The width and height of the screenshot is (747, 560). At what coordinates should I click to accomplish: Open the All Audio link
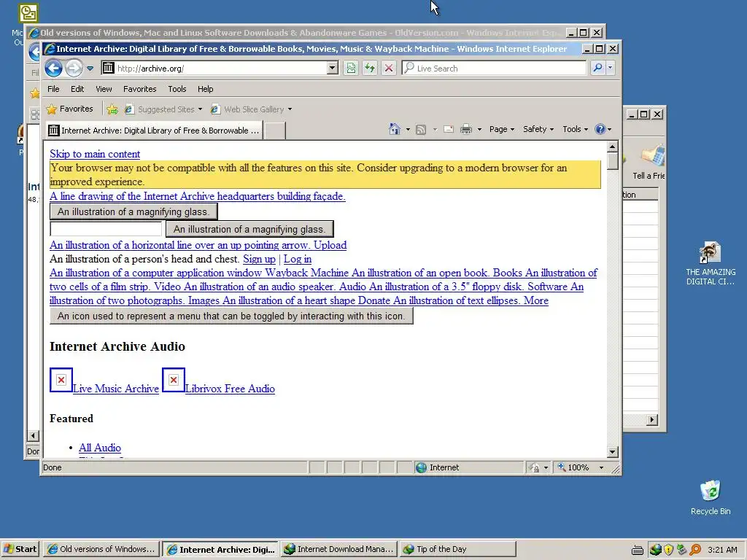pyautogui.click(x=99, y=448)
